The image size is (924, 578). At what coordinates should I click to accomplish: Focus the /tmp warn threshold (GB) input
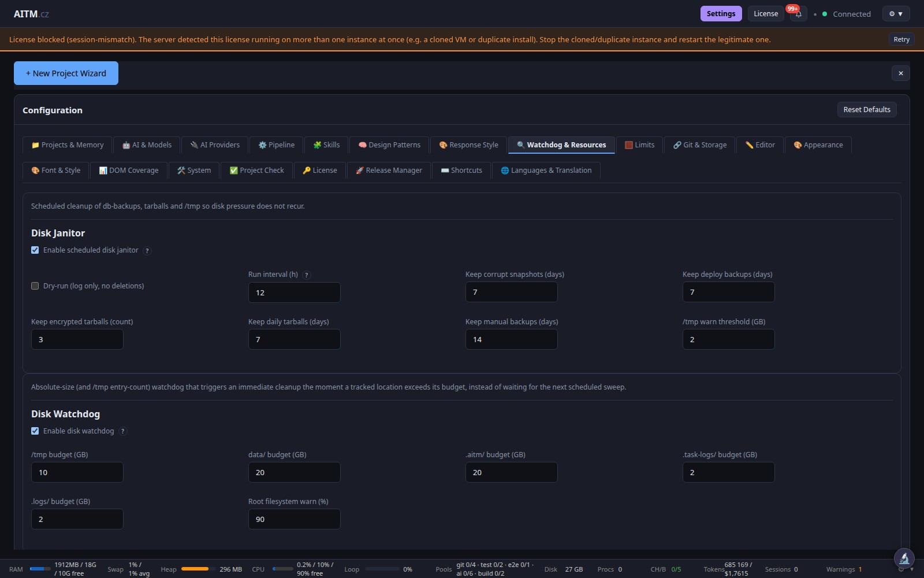(x=729, y=339)
